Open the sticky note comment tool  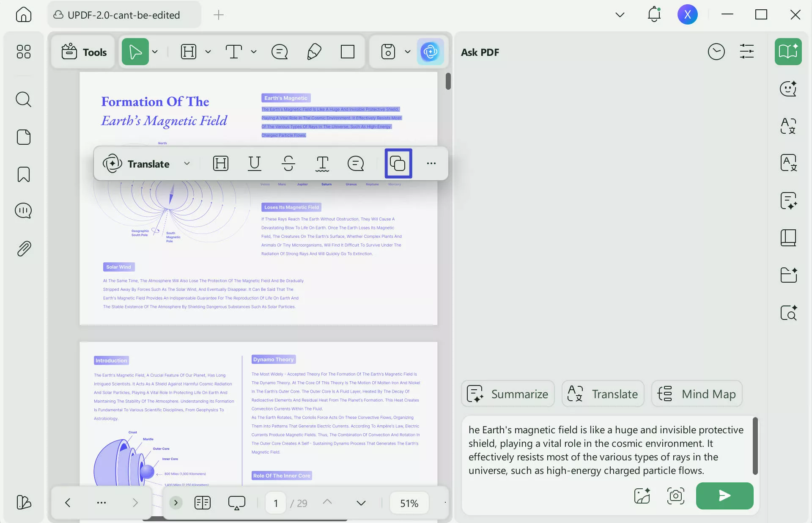coord(280,52)
